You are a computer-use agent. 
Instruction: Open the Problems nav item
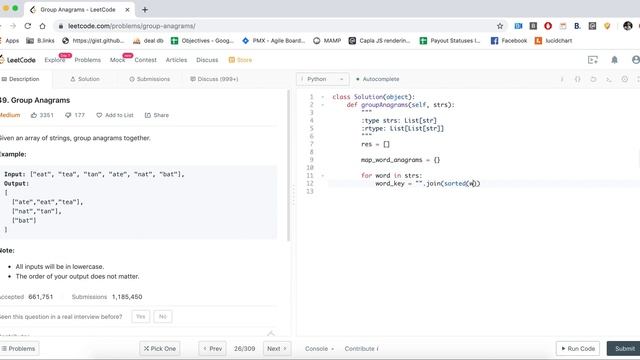coord(87,60)
